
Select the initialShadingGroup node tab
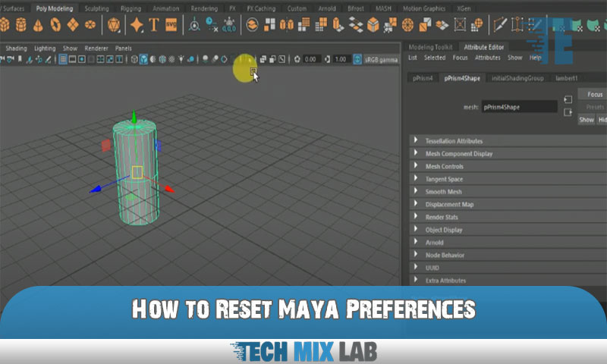pyautogui.click(x=517, y=78)
